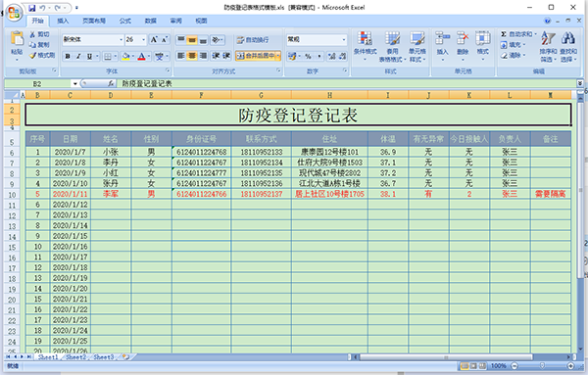Viewport: 588px width, 375px height.
Task: Switch to the View (视图) tab
Action: click(201, 21)
